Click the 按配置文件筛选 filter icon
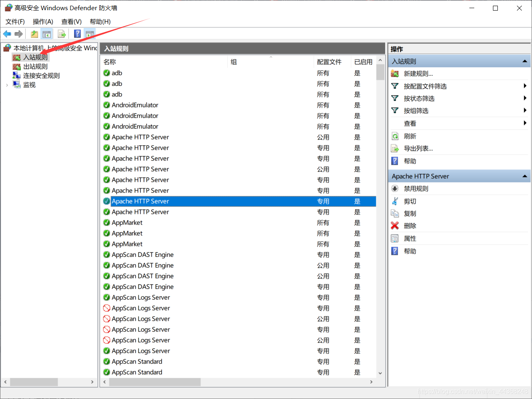This screenshot has width=532, height=399. (x=395, y=86)
